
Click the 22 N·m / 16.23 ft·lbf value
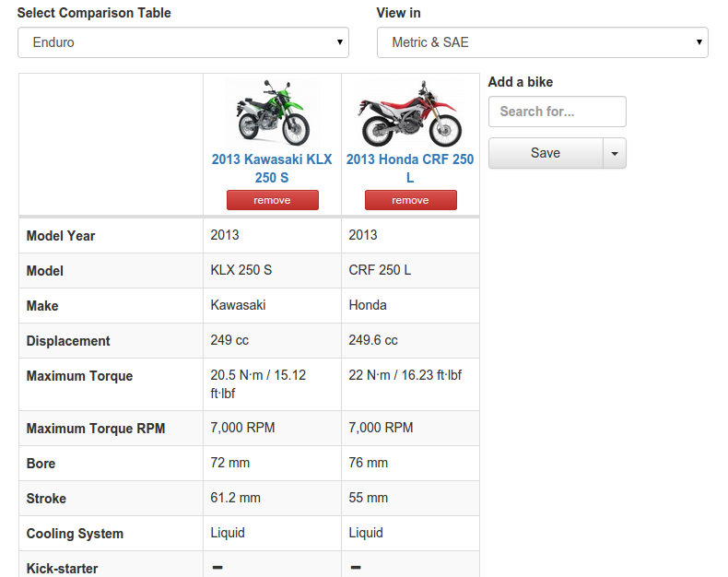[x=405, y=375]
